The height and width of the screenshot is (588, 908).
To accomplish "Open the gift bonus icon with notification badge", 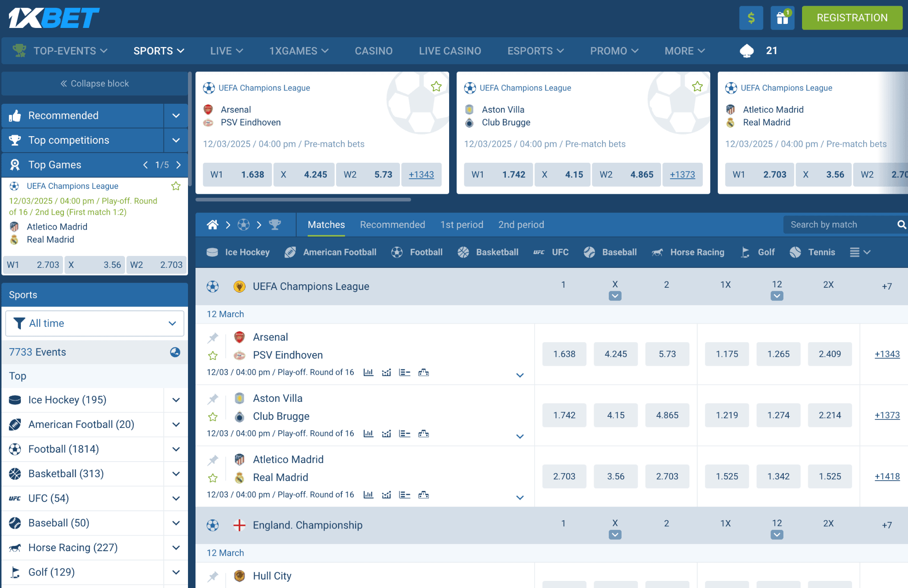I will [783, 18].
